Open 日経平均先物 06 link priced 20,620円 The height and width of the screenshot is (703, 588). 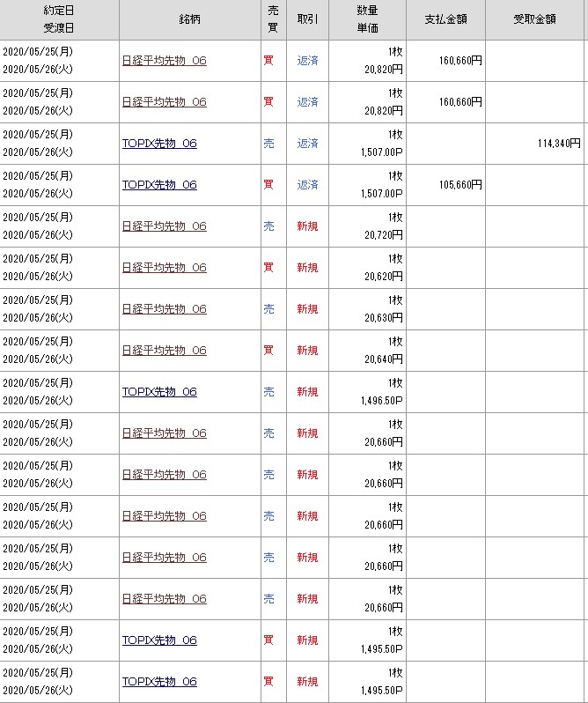tap(164, 268)
